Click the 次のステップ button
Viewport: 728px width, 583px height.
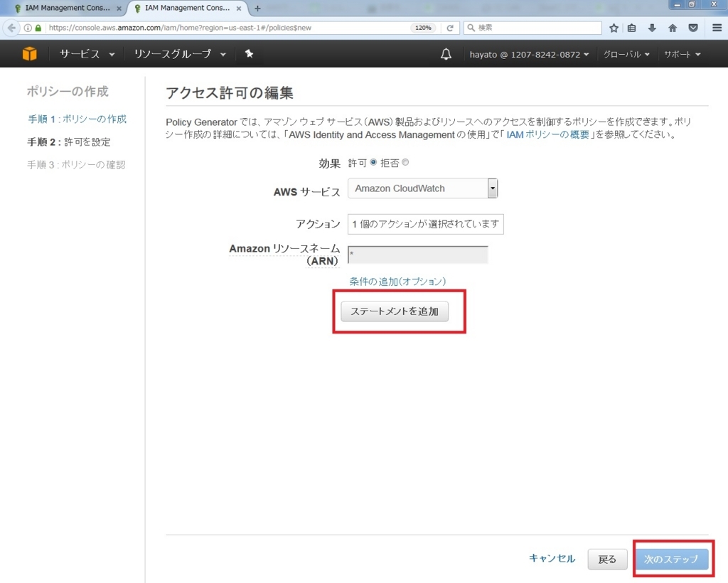pos(671,560)
